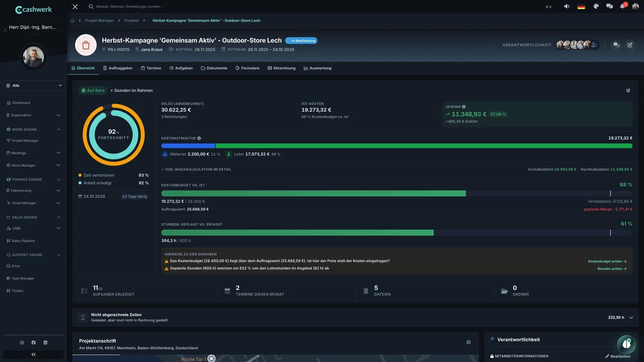Go to home via breadcrumb house icon

(72, 21)
